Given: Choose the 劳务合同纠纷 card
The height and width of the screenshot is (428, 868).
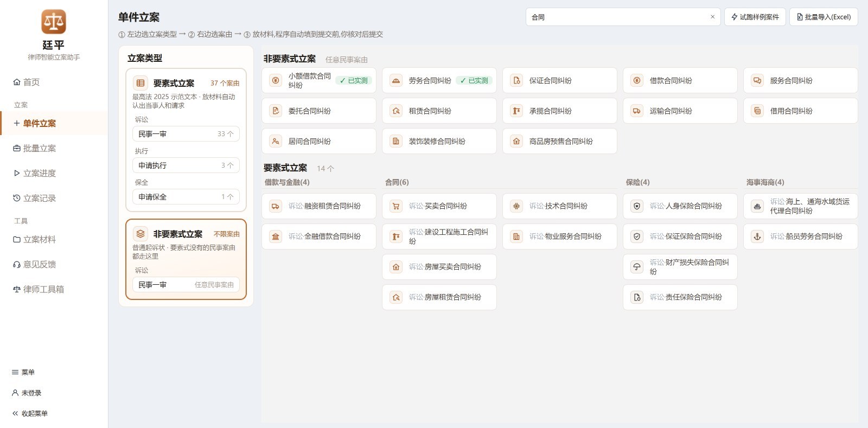Looking at the screenshot, I should (439, 80).
